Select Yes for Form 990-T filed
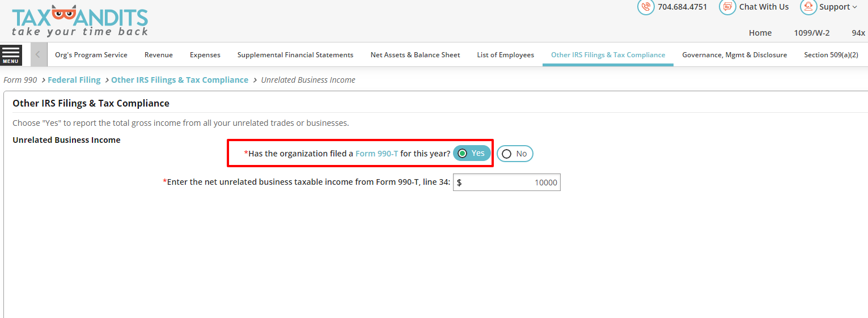The width and height of the screenshot is (868, 318). 472,154
